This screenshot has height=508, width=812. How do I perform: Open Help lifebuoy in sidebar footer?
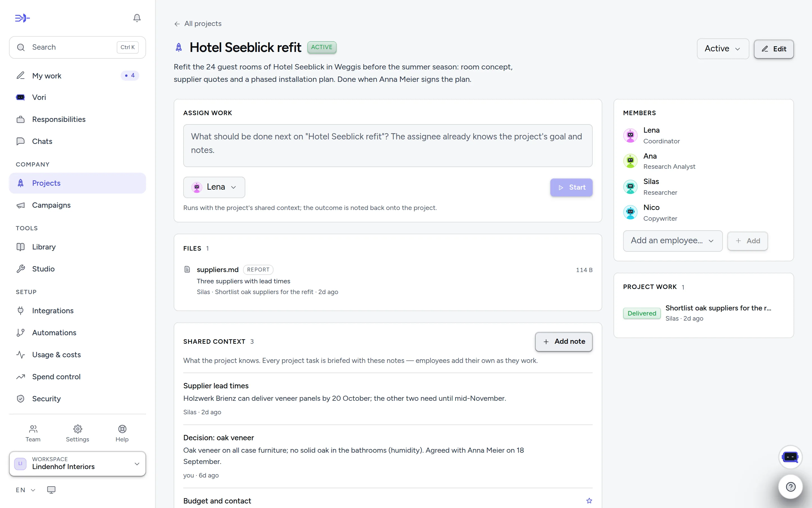122,433
